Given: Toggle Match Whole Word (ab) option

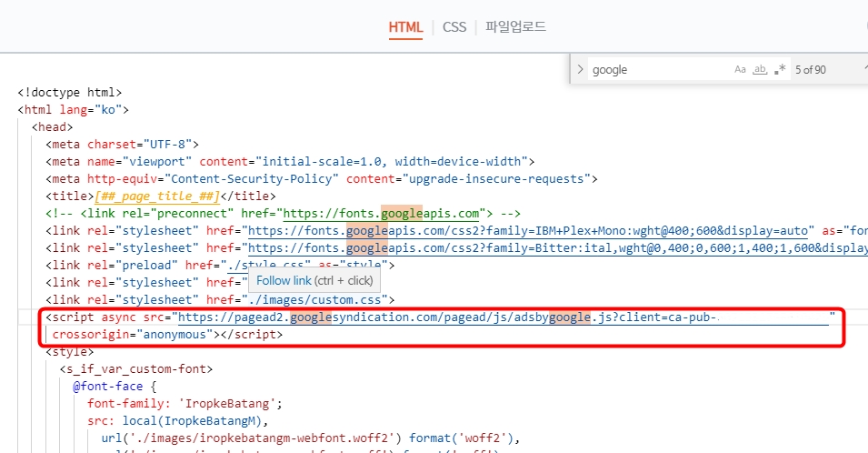Looking at the screenshot, I should (760, 69).
